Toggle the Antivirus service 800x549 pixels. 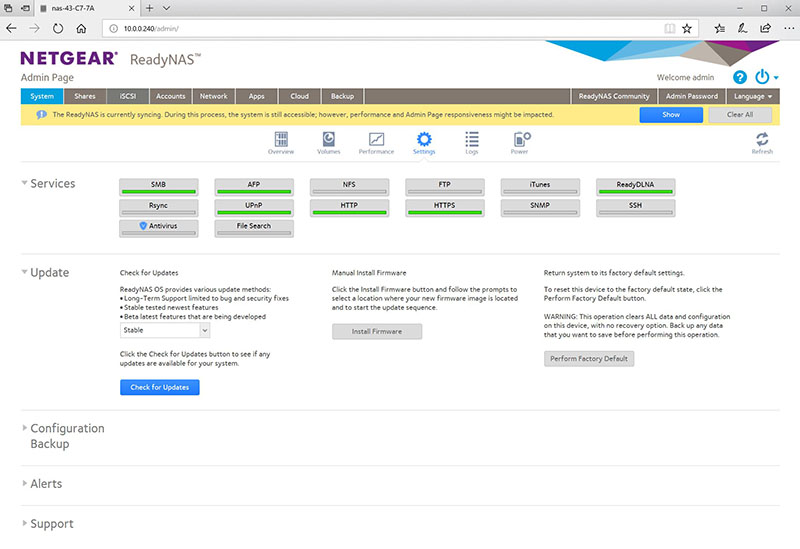click(159, 228)
